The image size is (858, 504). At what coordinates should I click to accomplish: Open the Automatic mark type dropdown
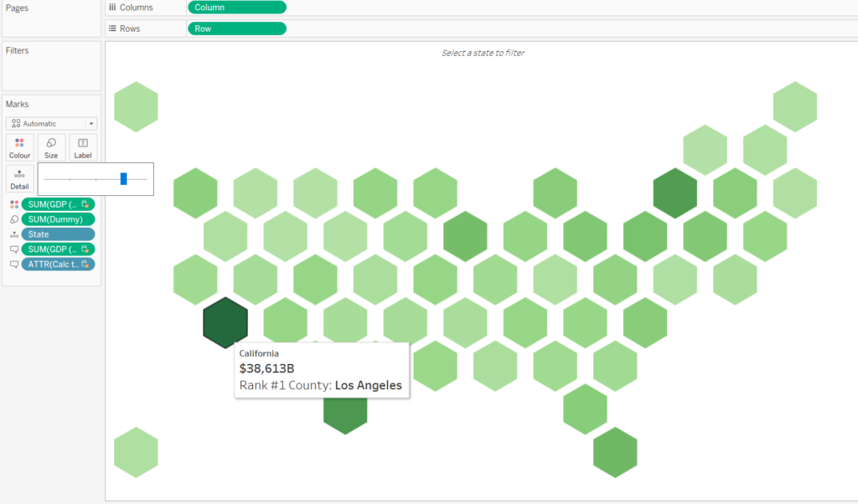pyautogui.click(x=51, y=124)
